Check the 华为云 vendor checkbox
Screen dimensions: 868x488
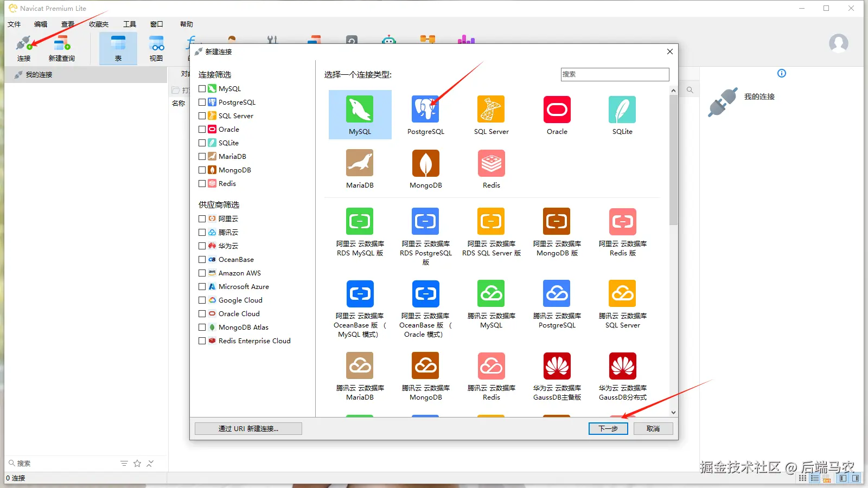click(202, 246)
